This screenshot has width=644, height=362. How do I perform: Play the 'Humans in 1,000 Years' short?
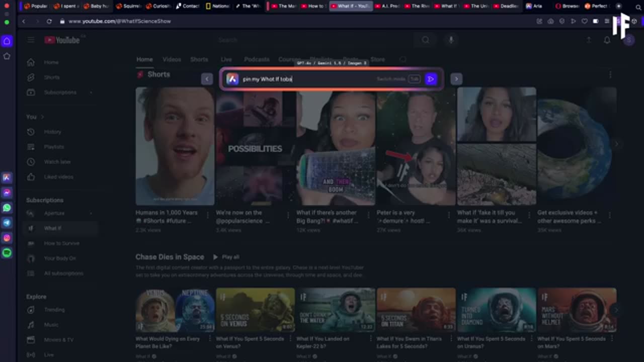tap(175, 146)
